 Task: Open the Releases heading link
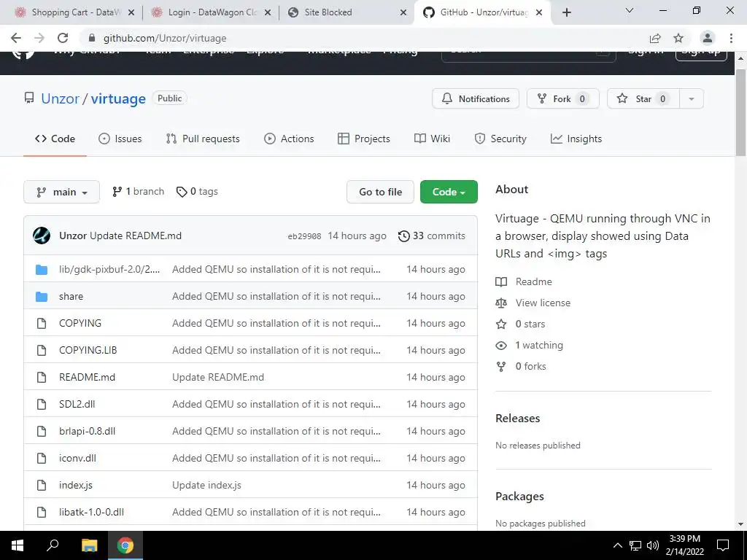tap(517, 418)
